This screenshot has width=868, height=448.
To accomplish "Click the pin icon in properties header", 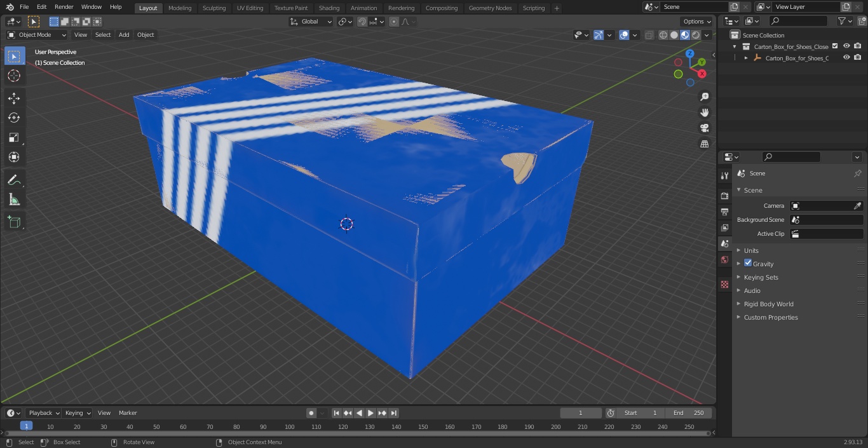I will (857, 173).
